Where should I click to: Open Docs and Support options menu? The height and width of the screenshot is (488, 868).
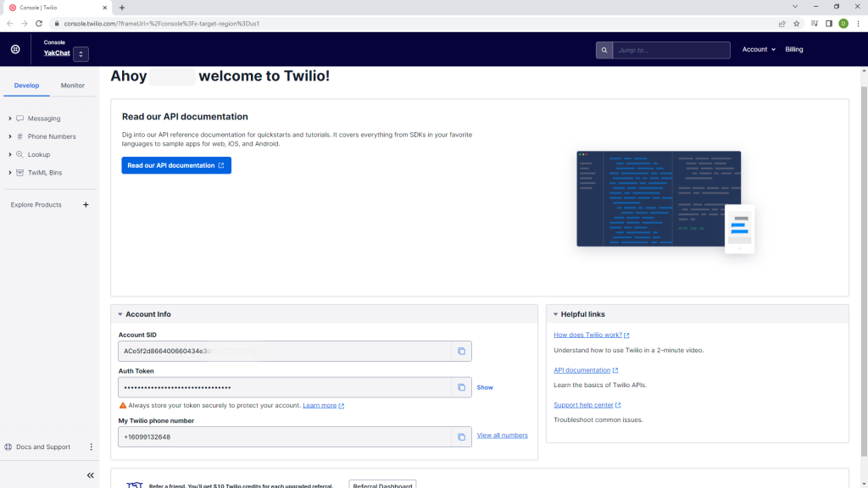pyautogui.click(x=92, y=447)
